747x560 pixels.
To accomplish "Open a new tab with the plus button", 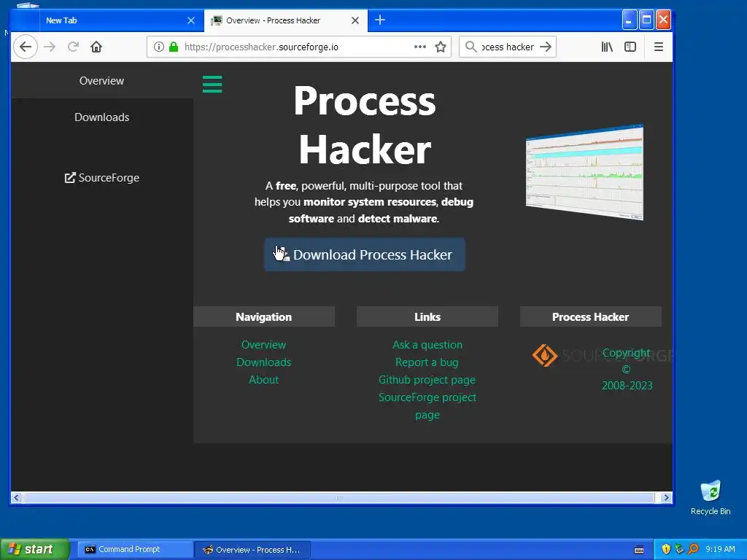I will point(379,20).
